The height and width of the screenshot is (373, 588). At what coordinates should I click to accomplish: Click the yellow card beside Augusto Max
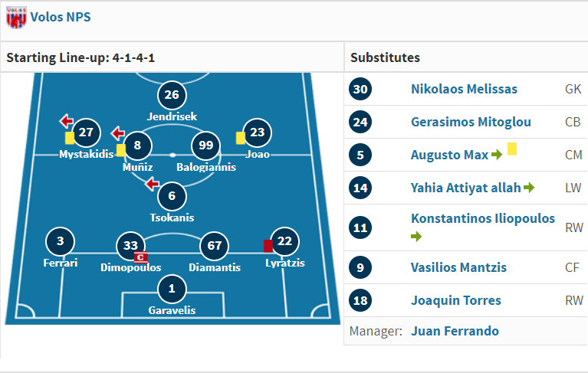(x=512, y=149)
